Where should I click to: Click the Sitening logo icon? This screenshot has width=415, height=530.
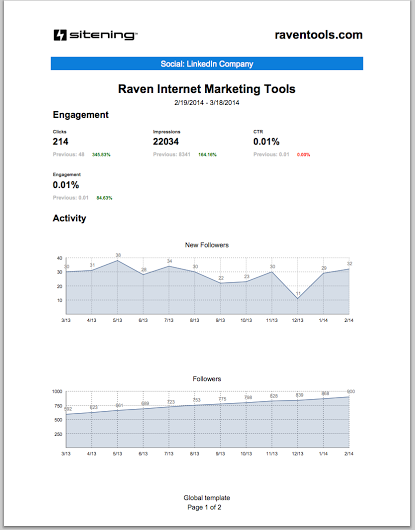(60, 35)
